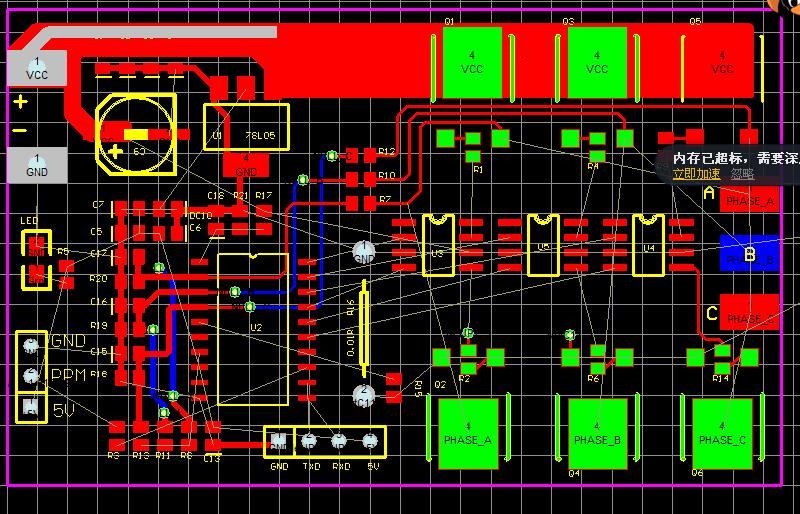Select Q2's green PHASE_A pad
The image size is (800, 514).
(x=468, y=434)
